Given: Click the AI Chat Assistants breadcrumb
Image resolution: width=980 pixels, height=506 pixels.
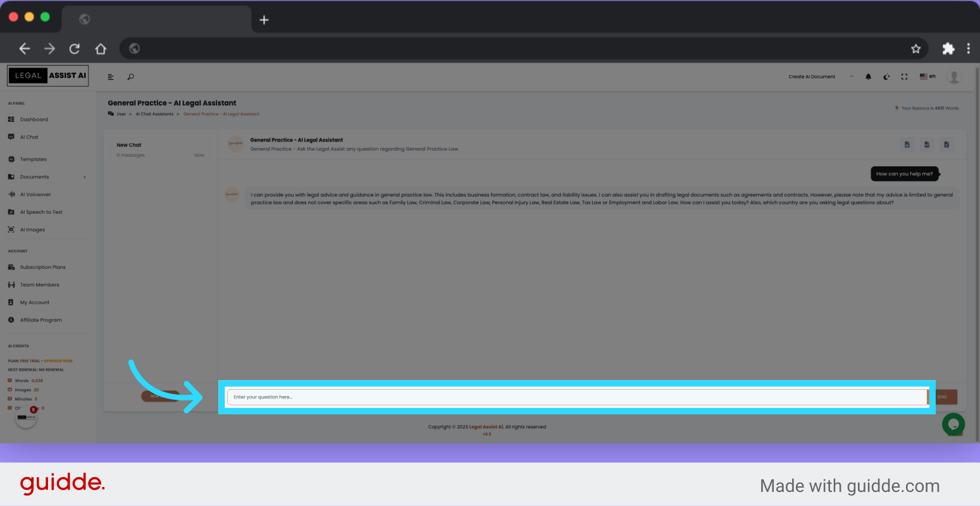Looking at the screenshot, I should (x=154, y=114).
